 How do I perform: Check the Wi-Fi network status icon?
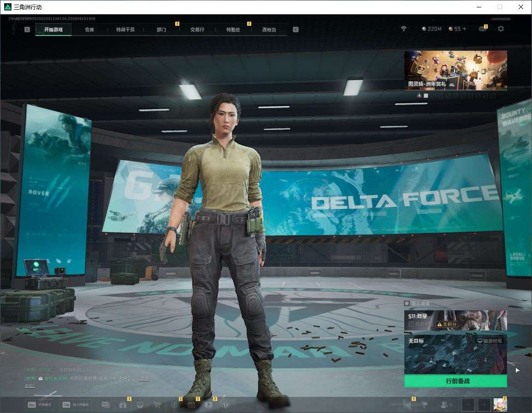pos(403,29)
